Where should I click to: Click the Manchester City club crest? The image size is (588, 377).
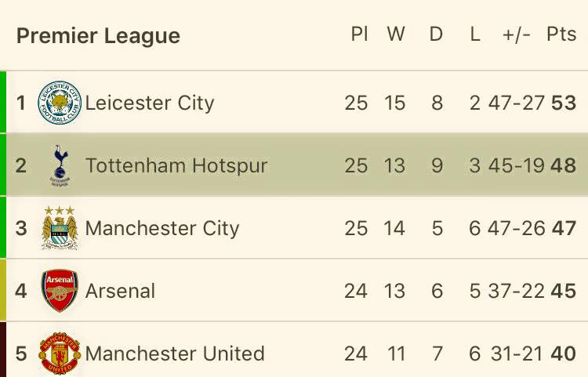tap(60, 228)
